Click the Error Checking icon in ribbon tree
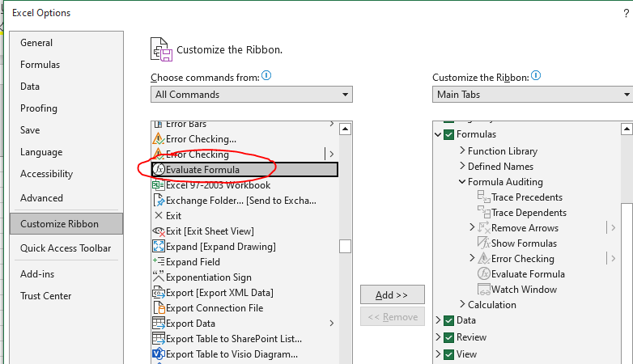 tap(483, 258)
